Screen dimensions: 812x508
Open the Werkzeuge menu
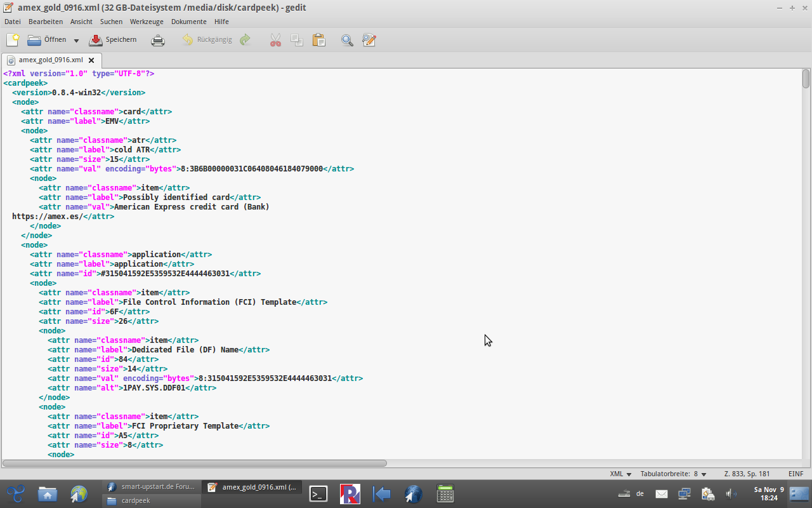(147, 22)
